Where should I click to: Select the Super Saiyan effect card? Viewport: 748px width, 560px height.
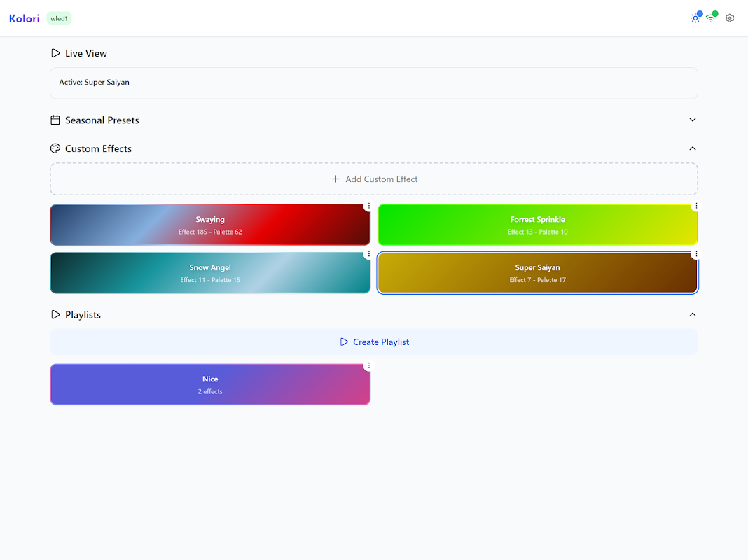(x=538, y=273)
